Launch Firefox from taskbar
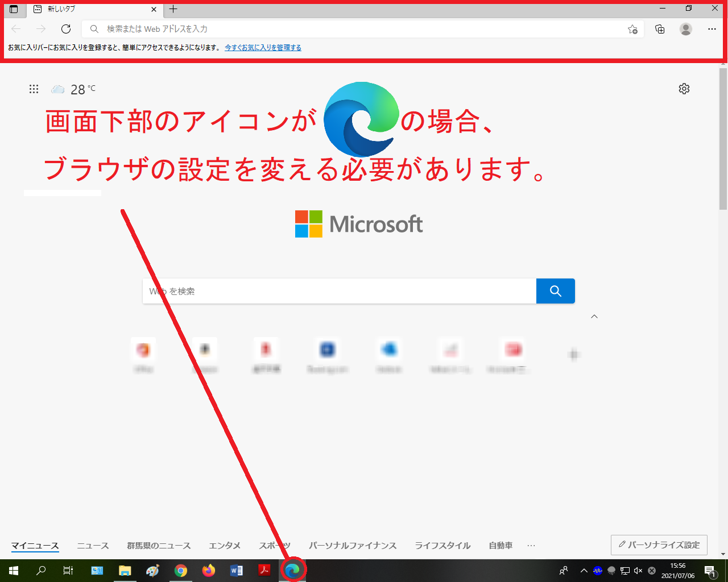This screenshot has height=582, width=728. pyautogui.click(x=209, y=571)
